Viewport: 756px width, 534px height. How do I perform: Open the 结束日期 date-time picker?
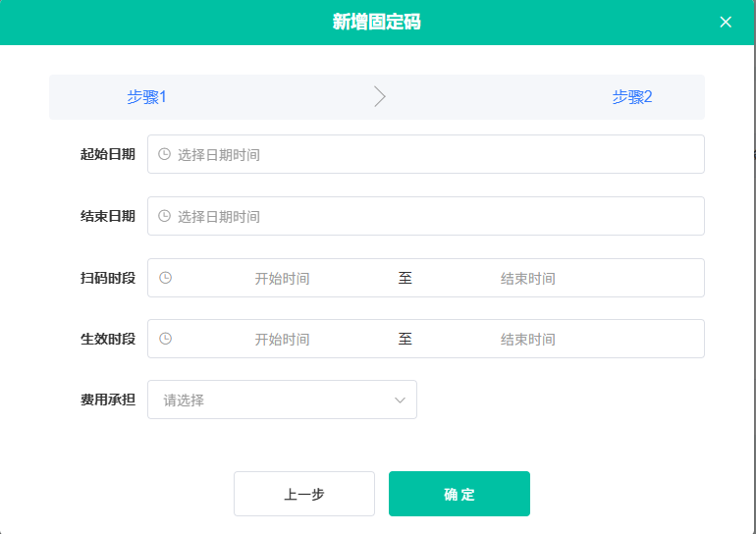coord(426,216)
